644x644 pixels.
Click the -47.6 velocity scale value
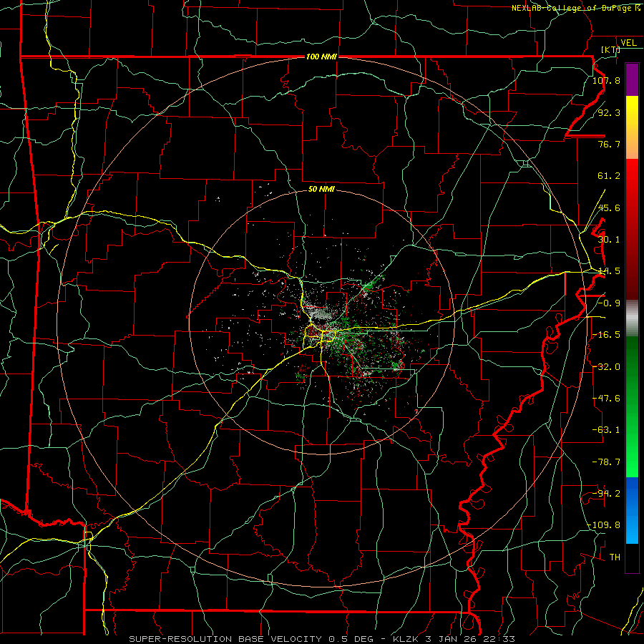coord(606,399)
